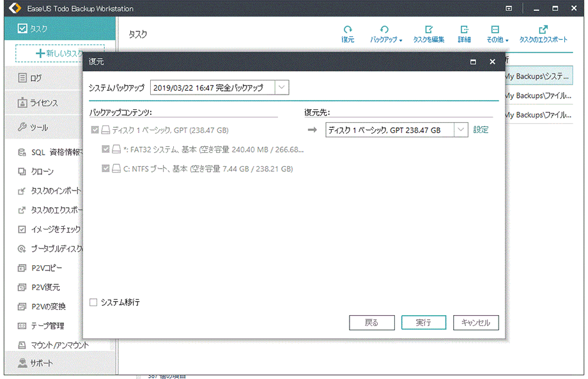Open the ツール sidebar section
Image resolution: width=588 pixels, height=379 pixels.
pos(43,127)
